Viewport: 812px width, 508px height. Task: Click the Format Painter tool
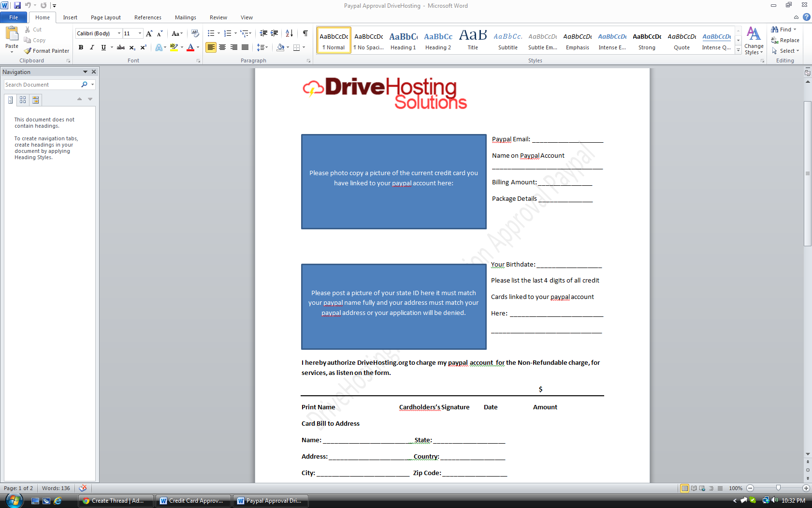pos(46,51)
